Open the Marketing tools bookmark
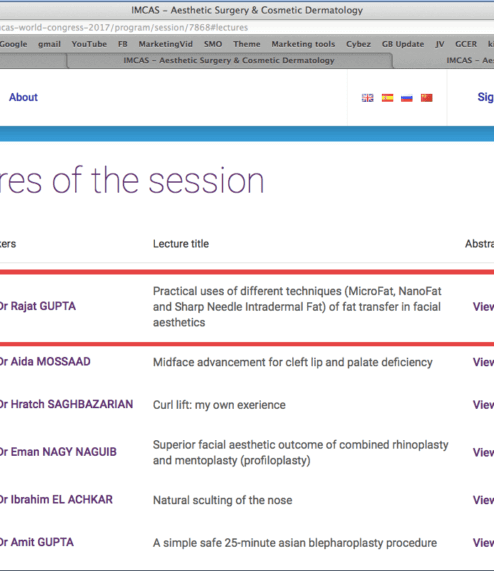This screenshot has height=571, width=494. tap(303, 44)
